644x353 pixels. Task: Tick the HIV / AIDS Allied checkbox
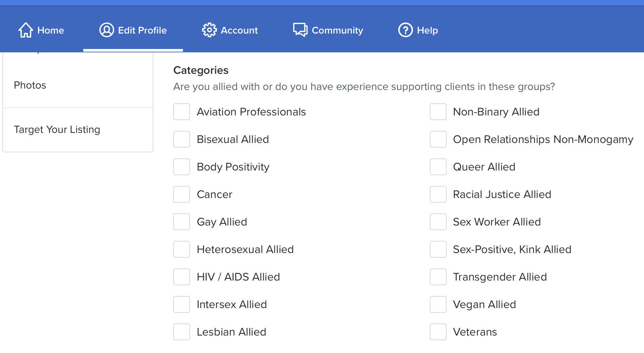point(182,277)
